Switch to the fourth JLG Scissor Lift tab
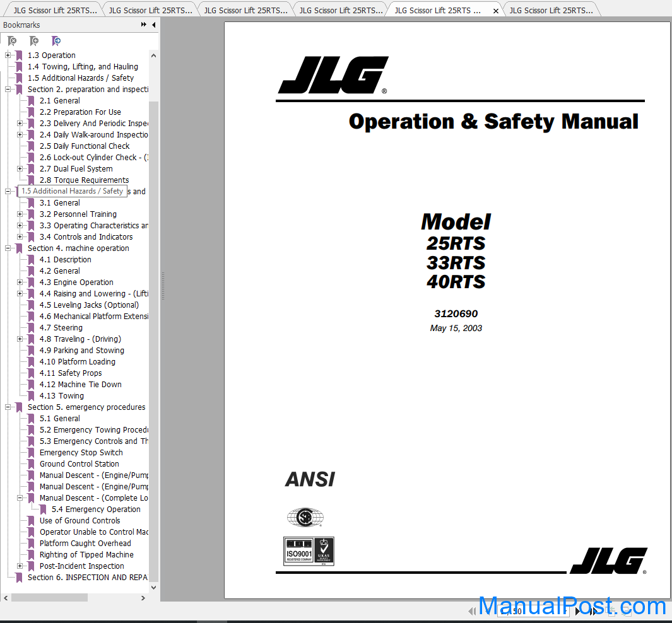 pos(341,10)
